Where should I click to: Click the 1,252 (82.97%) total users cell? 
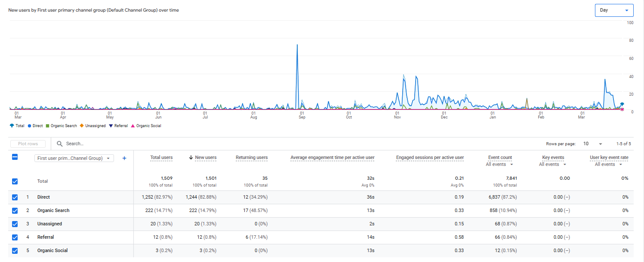click(x=157, y=197)
